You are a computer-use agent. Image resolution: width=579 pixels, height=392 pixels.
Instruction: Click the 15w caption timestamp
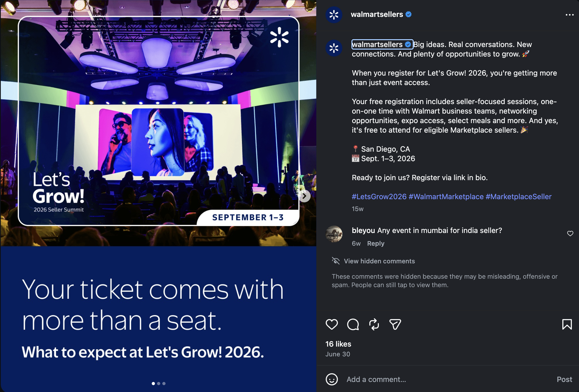point(357,209)
